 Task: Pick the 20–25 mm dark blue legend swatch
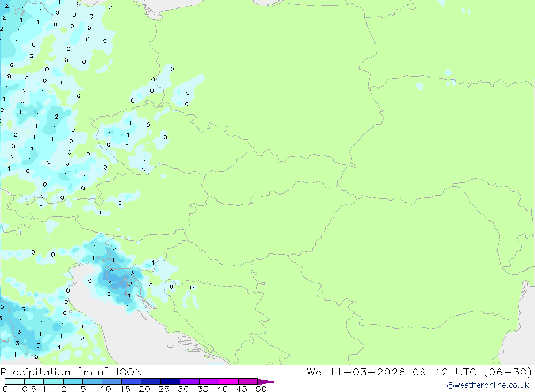point(151,381)
